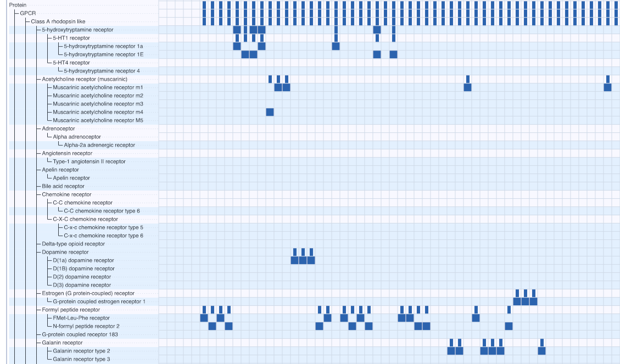
Task: Select the Protein root node
Action: 18,5
